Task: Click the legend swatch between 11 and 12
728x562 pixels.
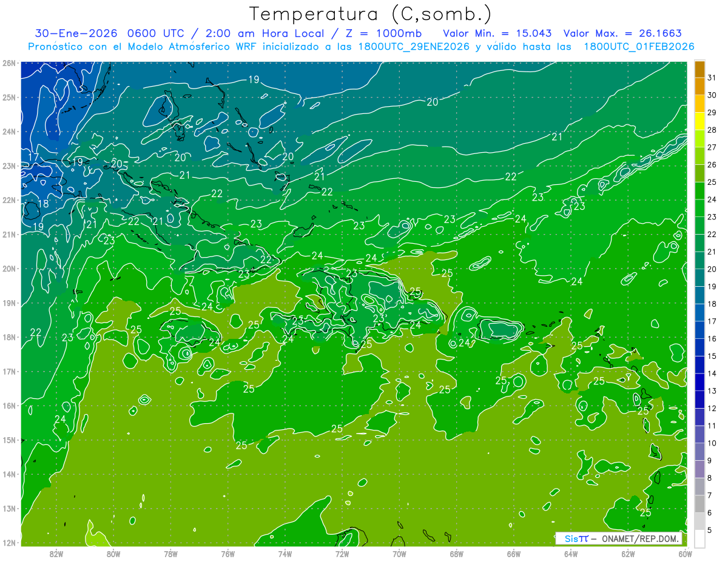Action: [x=699, y=417]
